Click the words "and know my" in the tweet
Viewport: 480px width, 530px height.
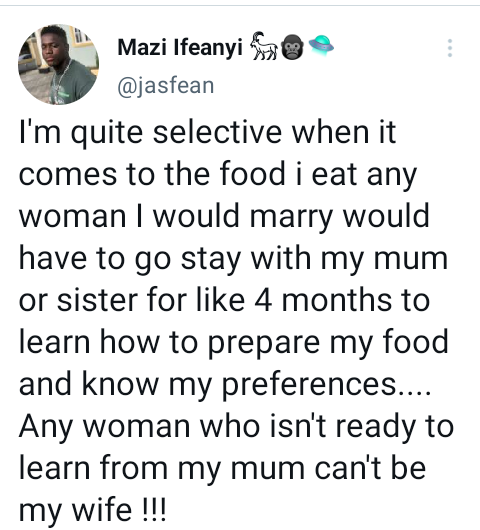115,385
